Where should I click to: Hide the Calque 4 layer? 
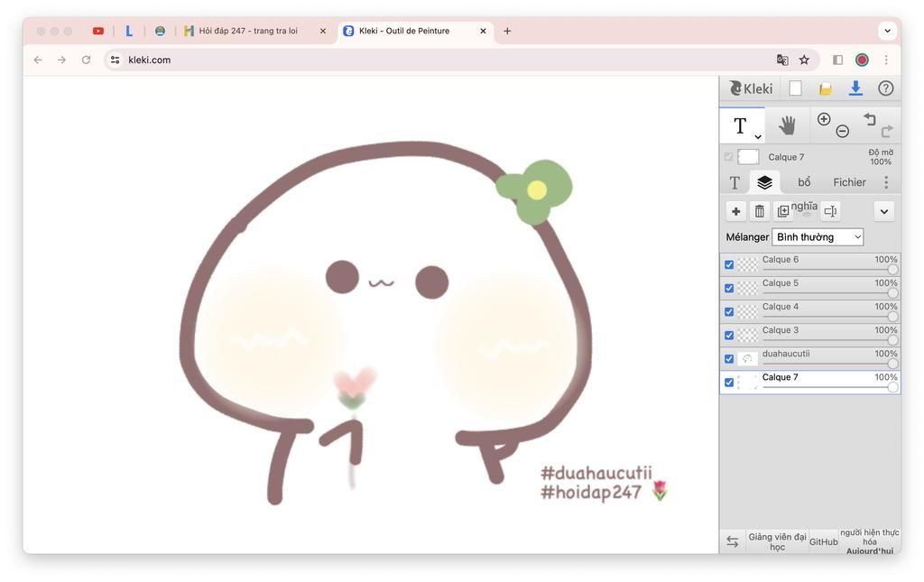[729, 311]
